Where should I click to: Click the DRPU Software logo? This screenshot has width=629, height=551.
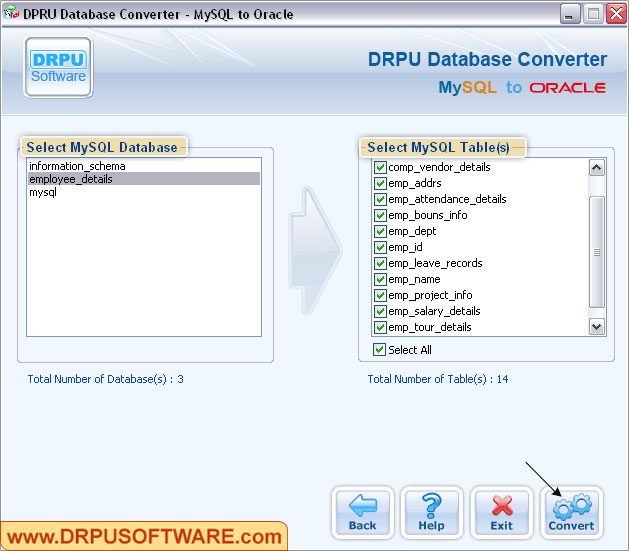[x=59, y=67]
